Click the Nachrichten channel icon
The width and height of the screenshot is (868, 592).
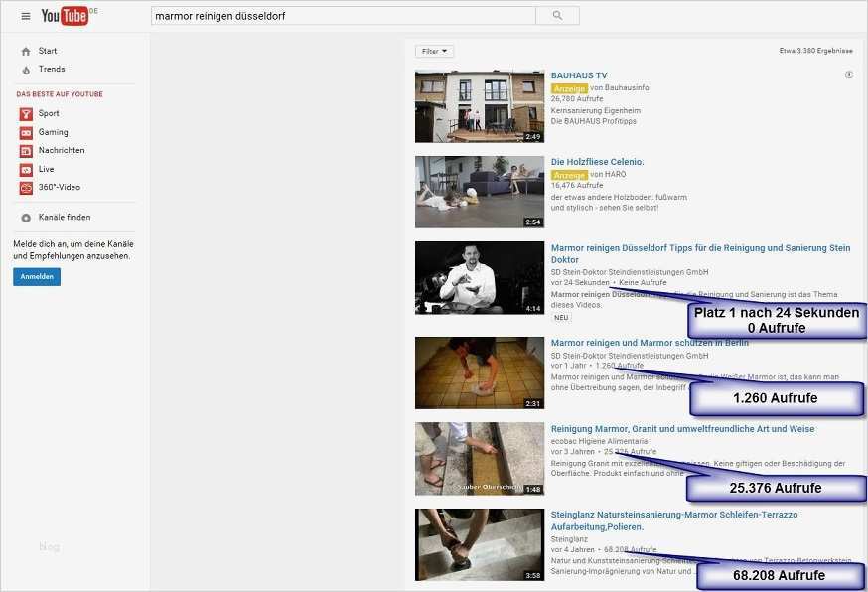point(26,151)
